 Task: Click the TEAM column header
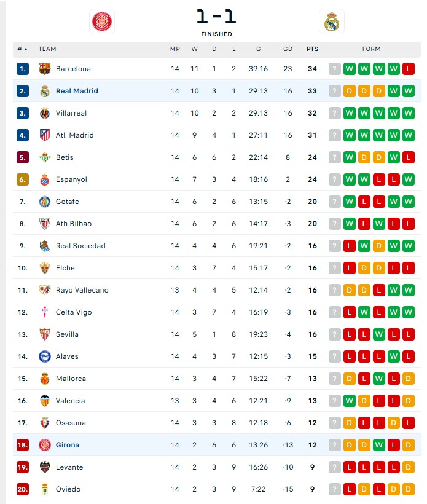(x=47, y=49)
